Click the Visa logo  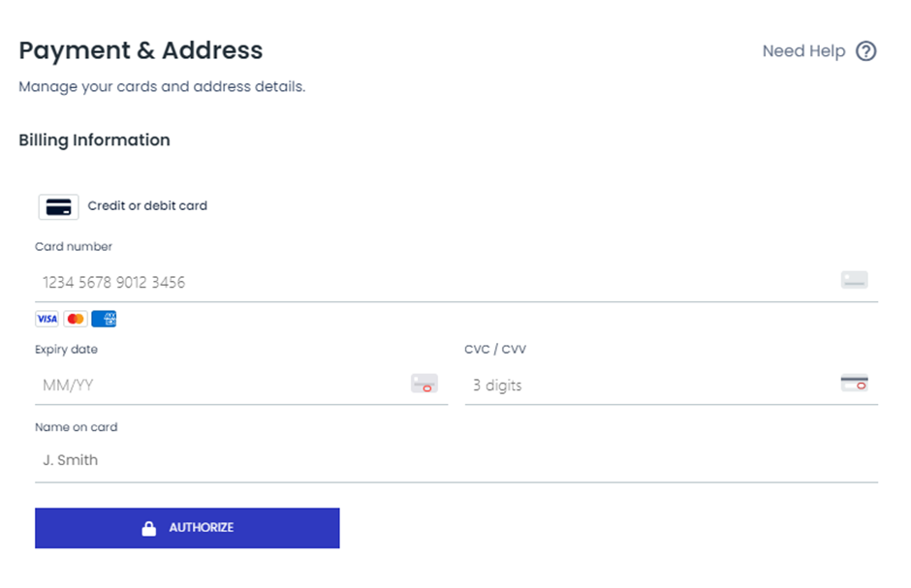click(47, 319)
